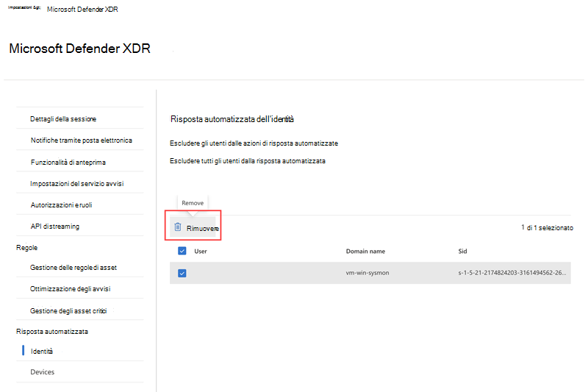Click the trash icon next to Rimuovere
Viewport: 588px width, 392px height.
click(178, 227)
